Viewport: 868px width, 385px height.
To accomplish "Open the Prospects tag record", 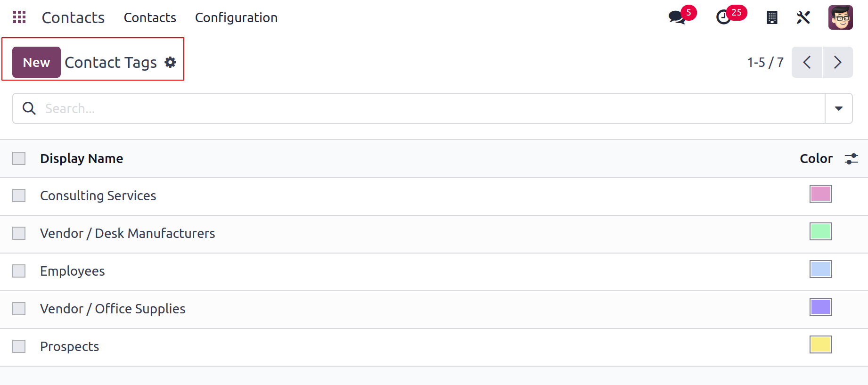I will pos(70,346).
